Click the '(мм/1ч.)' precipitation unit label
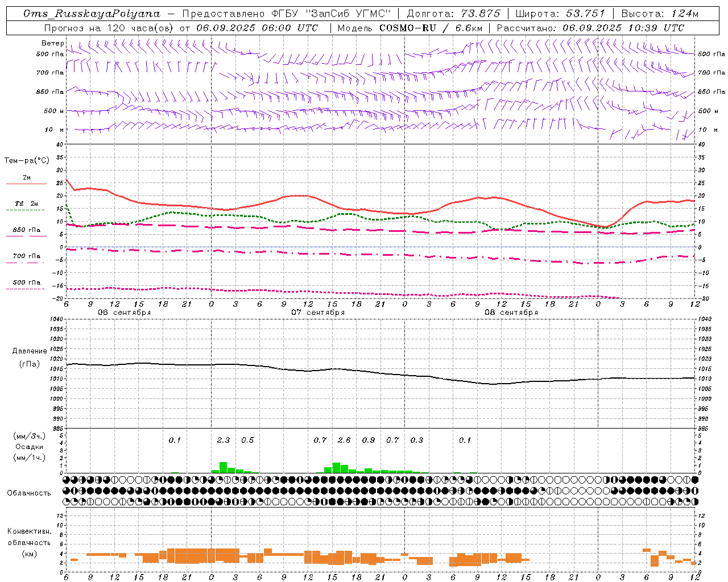 coord(29,458)
